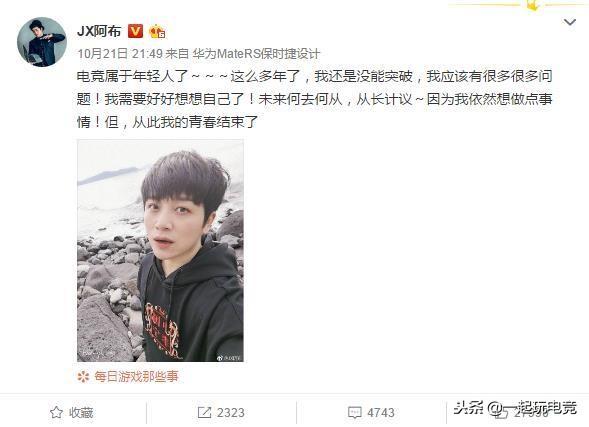This screenshot has width=589, height=427.
Task: Click the comment bubble icon
Action: (354, 413)
